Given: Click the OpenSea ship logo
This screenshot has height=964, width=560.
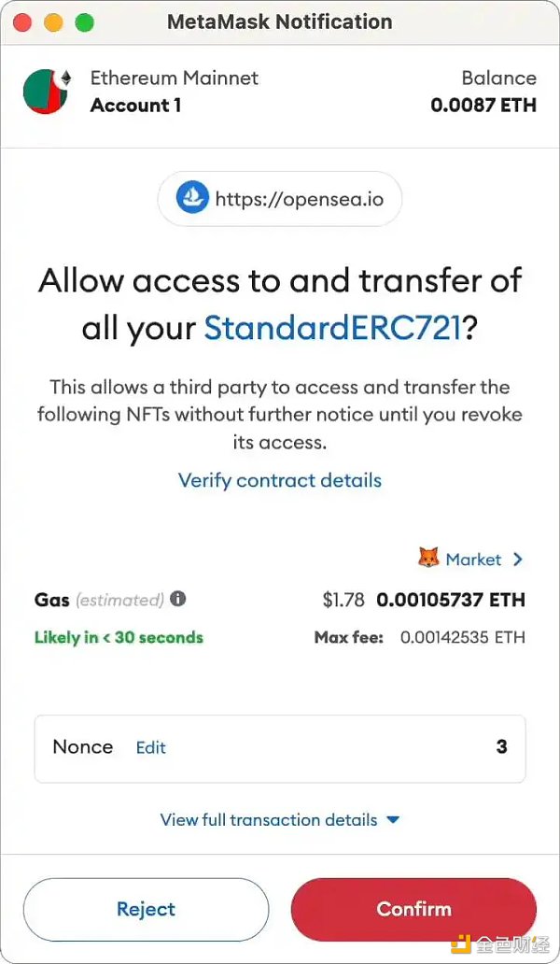Looking at the screenshot, I should pyautogui.click(x=192, y=198).
